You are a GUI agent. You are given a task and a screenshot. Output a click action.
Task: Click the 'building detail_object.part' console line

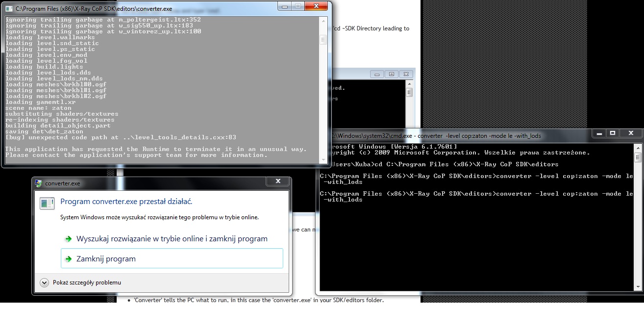(58, 126)
